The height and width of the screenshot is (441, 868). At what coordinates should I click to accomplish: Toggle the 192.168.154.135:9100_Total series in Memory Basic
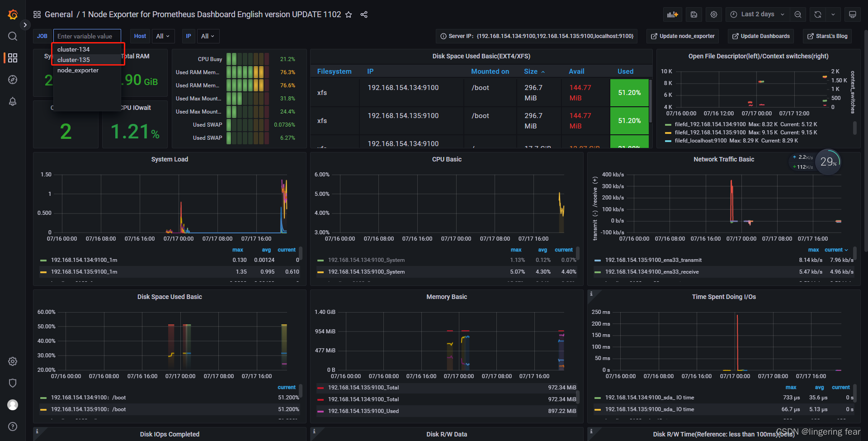tap(363, 387)
